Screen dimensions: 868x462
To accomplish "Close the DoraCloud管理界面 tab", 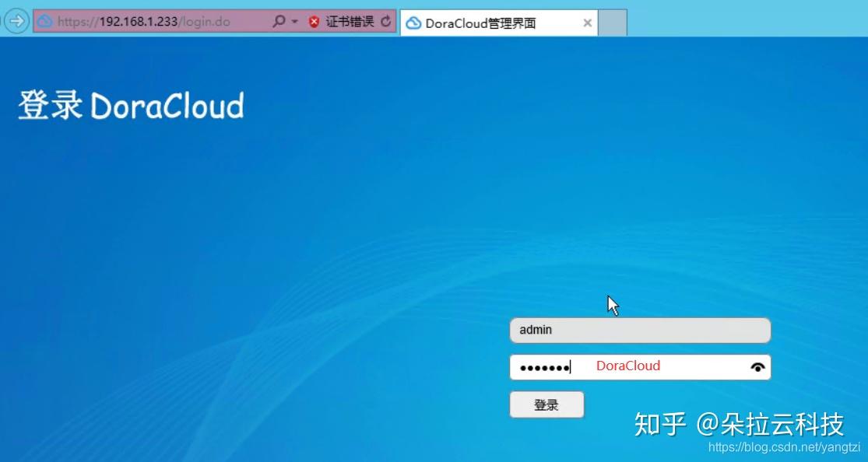I will (x=587, y=23).
